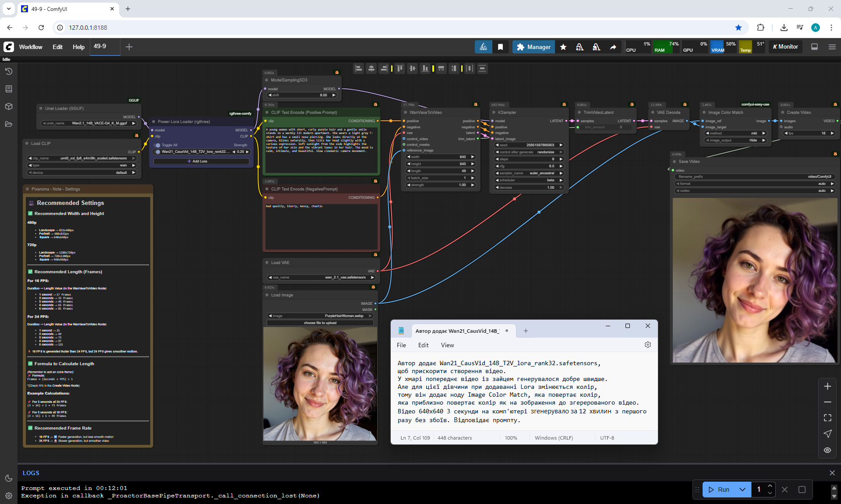Click align left icon in alignment toolbar
This screenshot has height=504, width=841.
coord(359,68)
